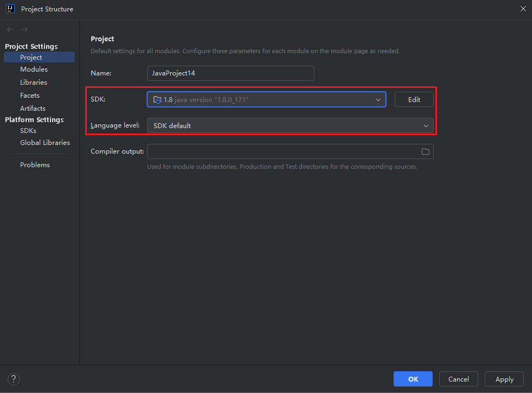Click the IntelliJ logo in title bar
532x393 pixels.
(x=10, y=9)
